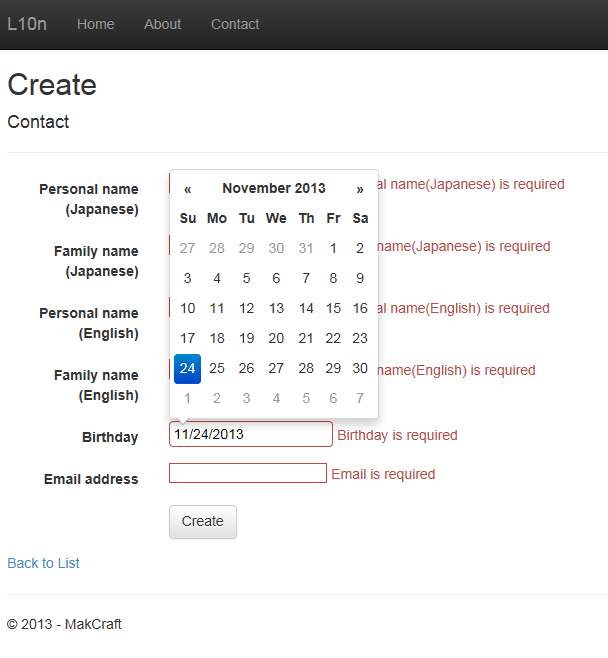This screenshot has width=608, height=658.
Task: Pick greyed October 27 in calendar
Action: [x=187, y=248]
